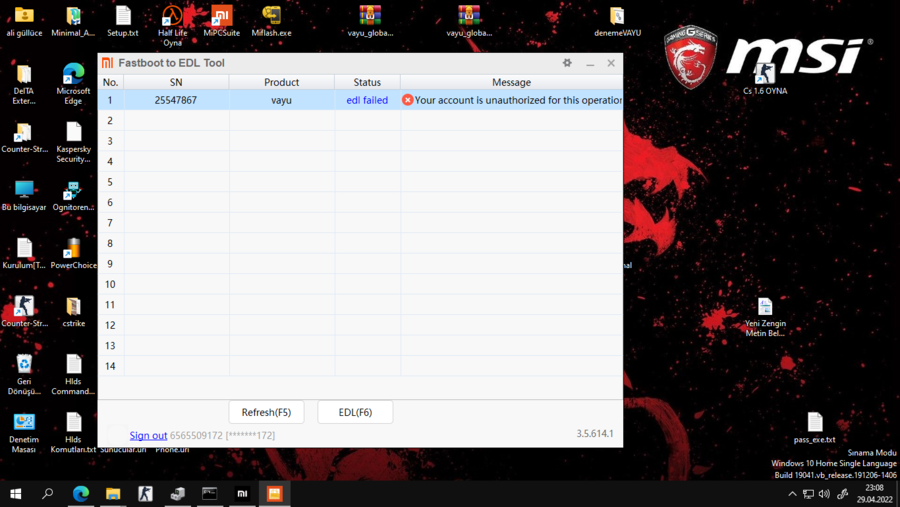Image resolution: width=900 pixels, height=507 pixels.
Task: Open Microsoft Edge from the taskbar
Action: point(81,494)
